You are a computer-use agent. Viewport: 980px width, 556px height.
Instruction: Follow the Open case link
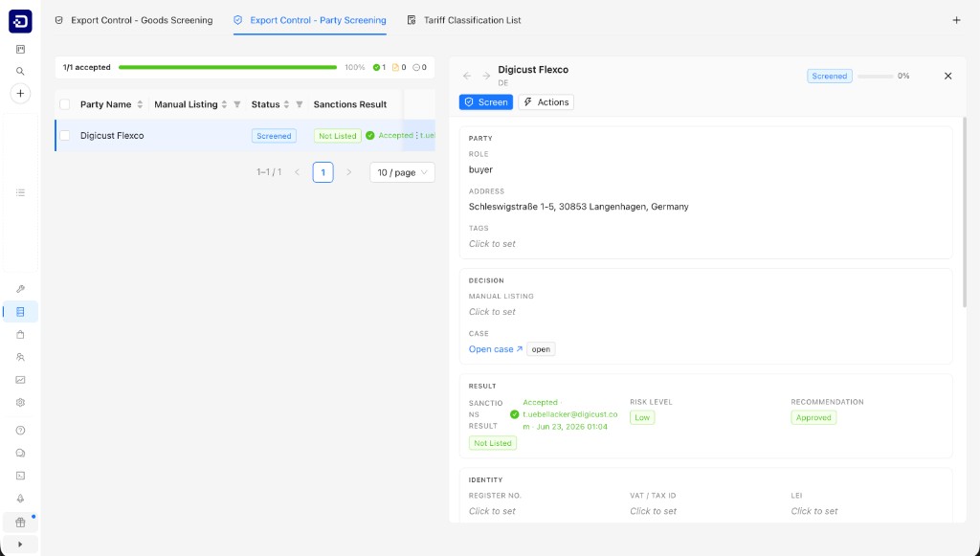[496, 349]
